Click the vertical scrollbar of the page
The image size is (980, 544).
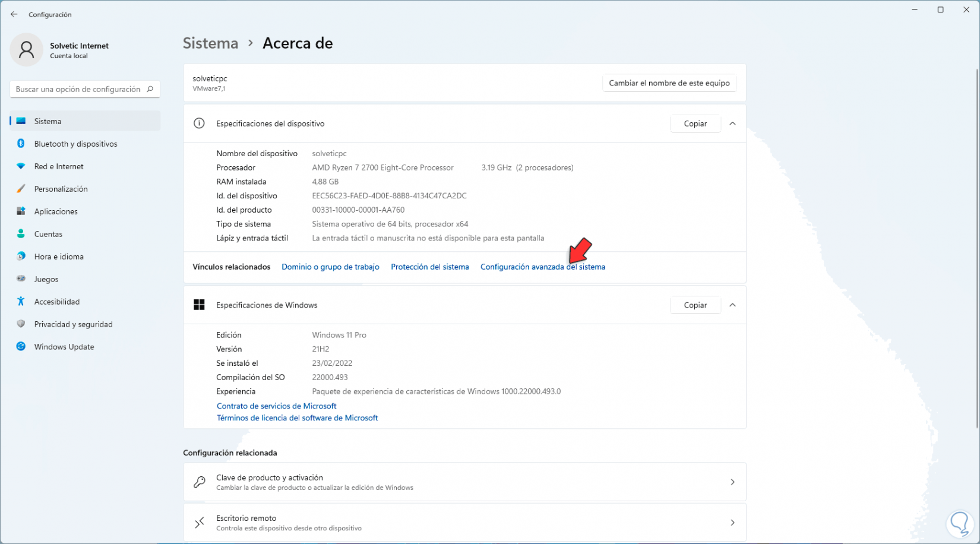tap(977, 248)
